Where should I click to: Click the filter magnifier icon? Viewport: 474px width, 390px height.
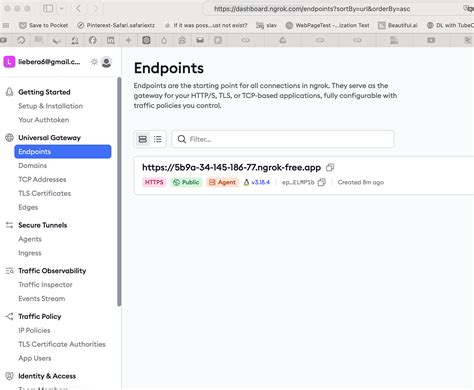[x=182, y=139]
